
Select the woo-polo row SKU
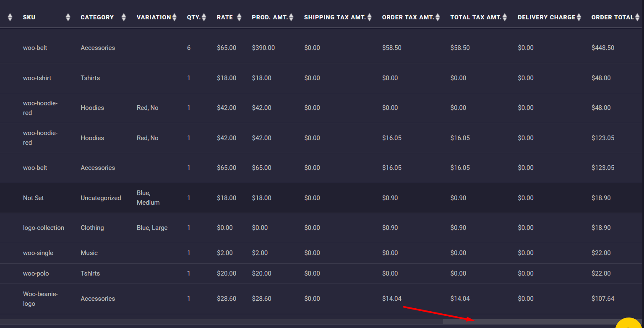pyautogui.click(x=36, y=273)
